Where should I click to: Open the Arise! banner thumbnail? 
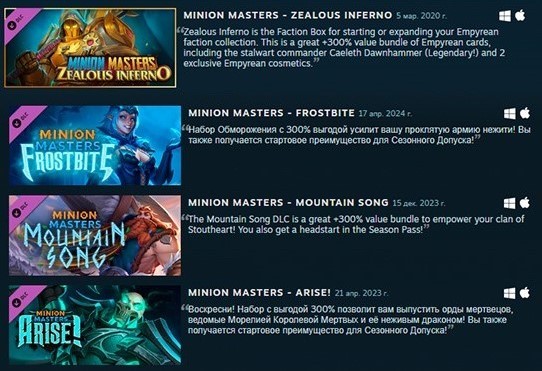95,325
